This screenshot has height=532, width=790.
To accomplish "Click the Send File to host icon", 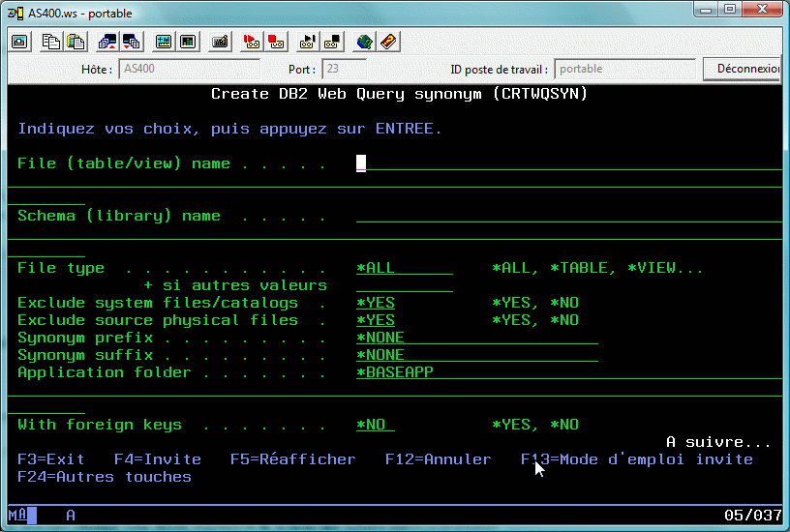I will click(x=107, y=42).
